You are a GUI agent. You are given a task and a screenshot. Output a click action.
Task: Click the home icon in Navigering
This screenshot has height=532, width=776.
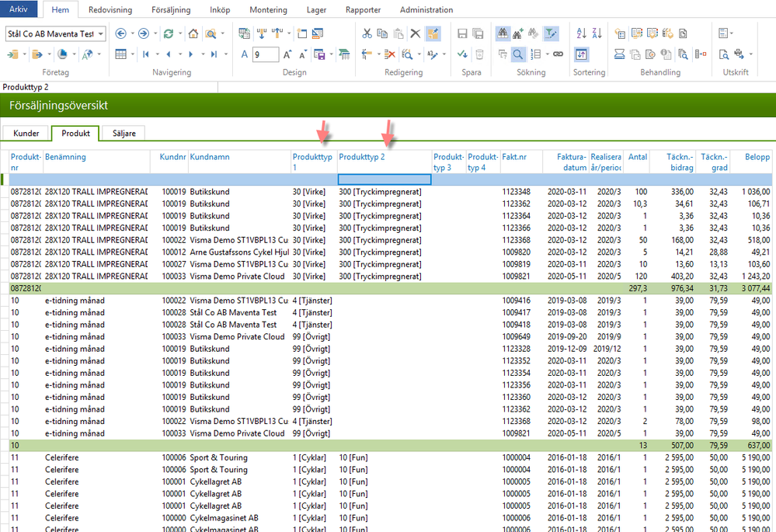pyautogui.click(x=193, y=34)
